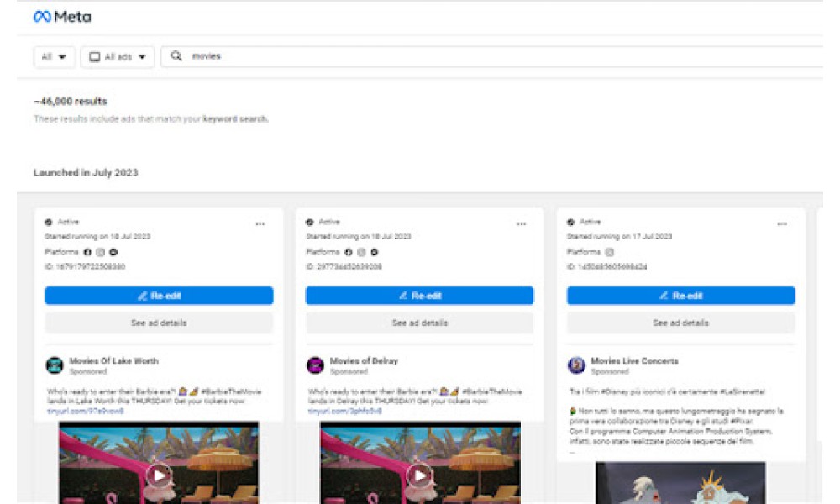
Task: Click #BarbieTheMovie hashtag in Lake Worth ad
Action: pos(232,391)
